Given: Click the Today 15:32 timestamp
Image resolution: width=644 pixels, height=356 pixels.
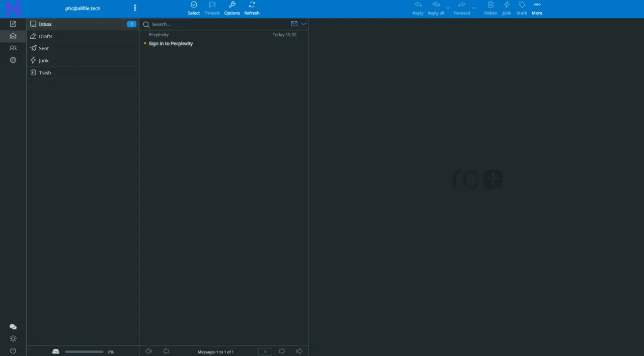Looking at the screenshot, I should tap(284, 35).
